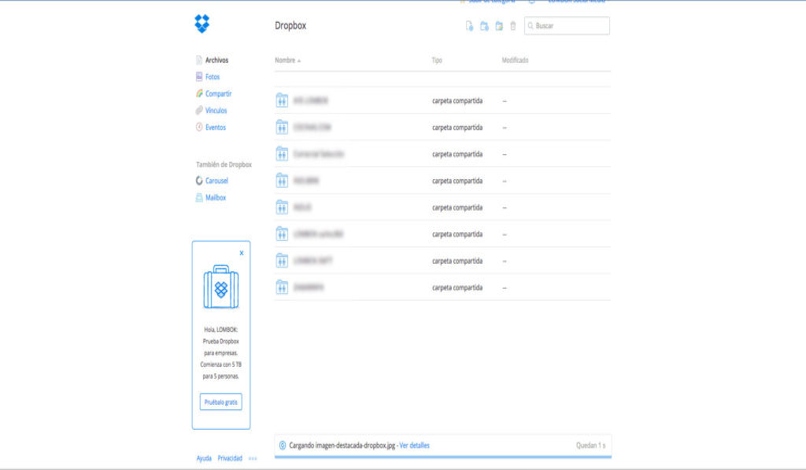Select the bottommost shared folder icon in list
The width and height of the screenshot is (806, 470).
pyautogui.click(x=282, y=287)
